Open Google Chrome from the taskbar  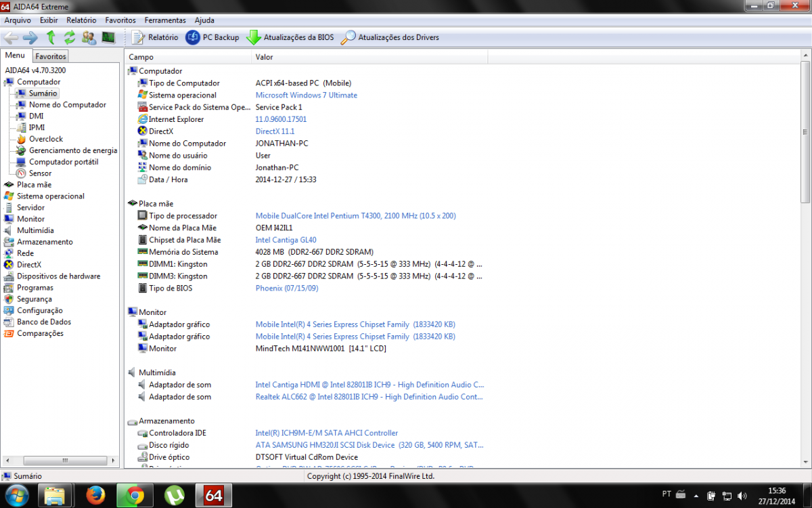click(135, 496)
